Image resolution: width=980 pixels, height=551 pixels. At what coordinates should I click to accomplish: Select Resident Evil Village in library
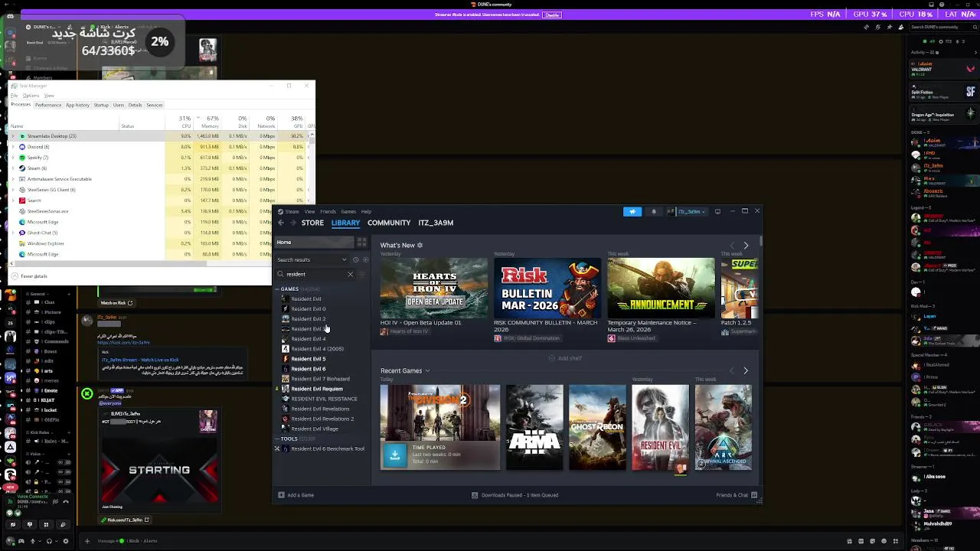pyautogui.click(x=314, y=429)
